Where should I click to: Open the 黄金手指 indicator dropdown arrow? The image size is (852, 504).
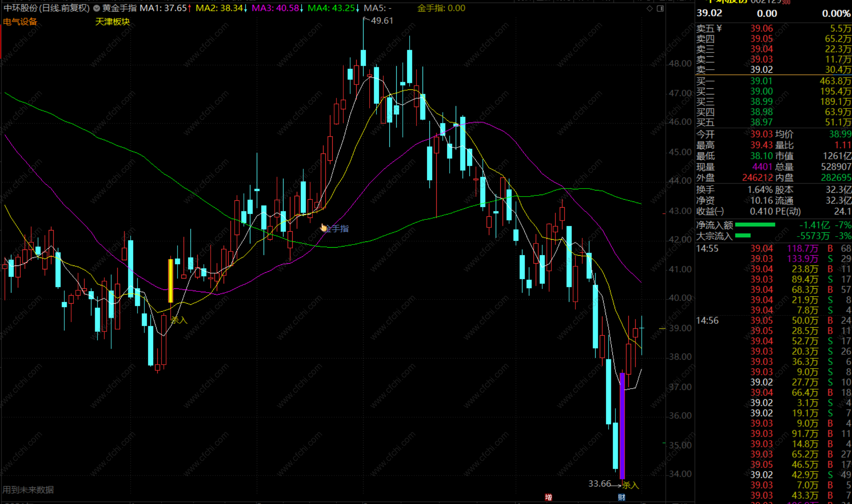pos(97,8)
